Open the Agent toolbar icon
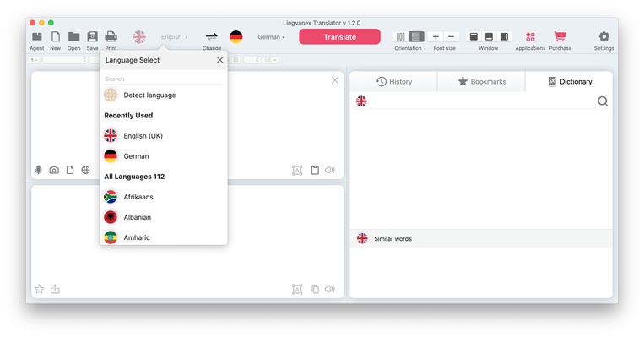Image resolution: width=644 pixels, height=338 pixels. 37,36
